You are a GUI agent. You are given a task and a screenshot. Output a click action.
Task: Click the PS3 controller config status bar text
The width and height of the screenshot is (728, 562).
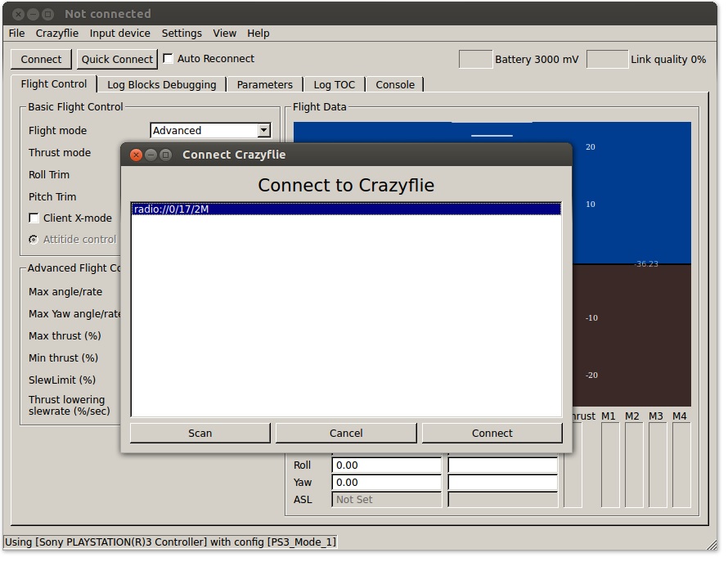[x=170, y=542]
